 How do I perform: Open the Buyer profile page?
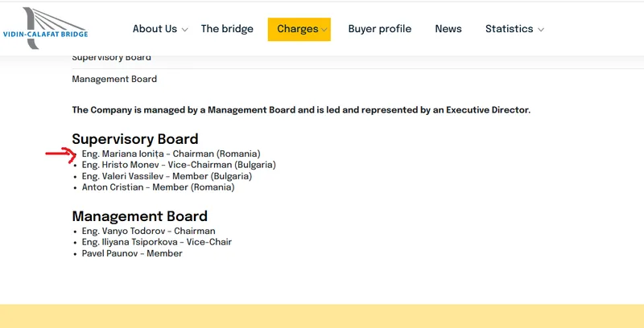380,29
